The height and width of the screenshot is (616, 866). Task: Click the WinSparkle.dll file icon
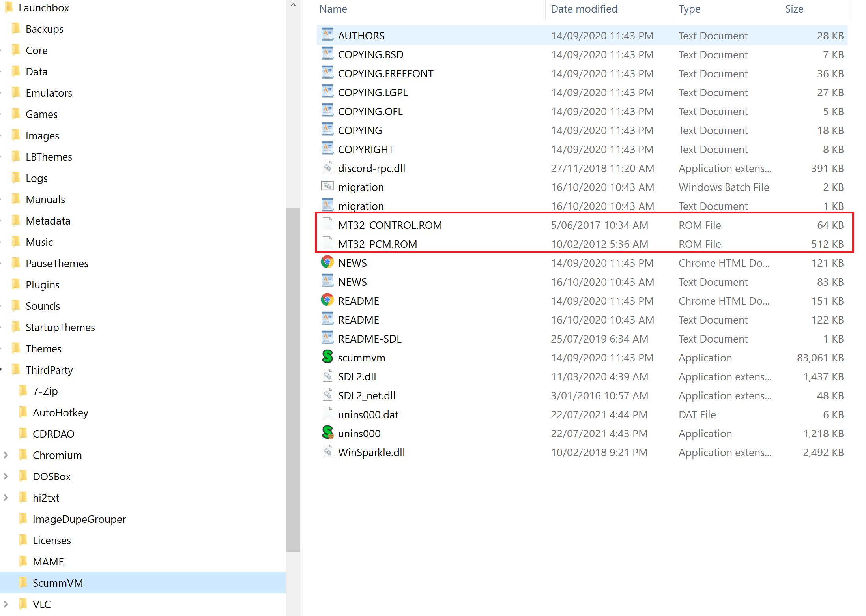point(327,451)
